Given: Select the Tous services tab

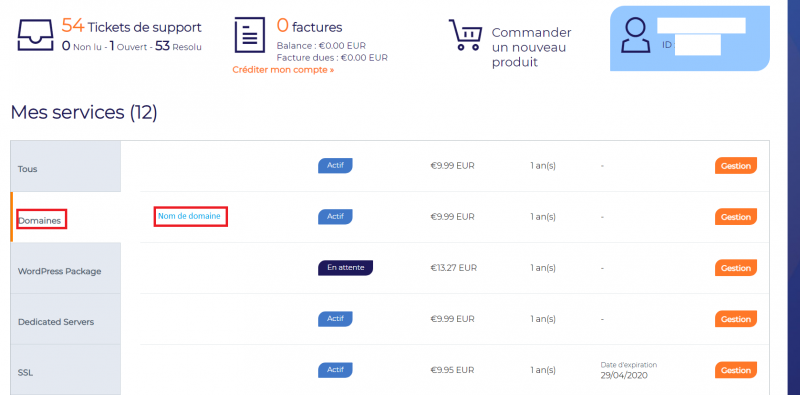Looking at the screenshot, I should click(x=65, y=166).
